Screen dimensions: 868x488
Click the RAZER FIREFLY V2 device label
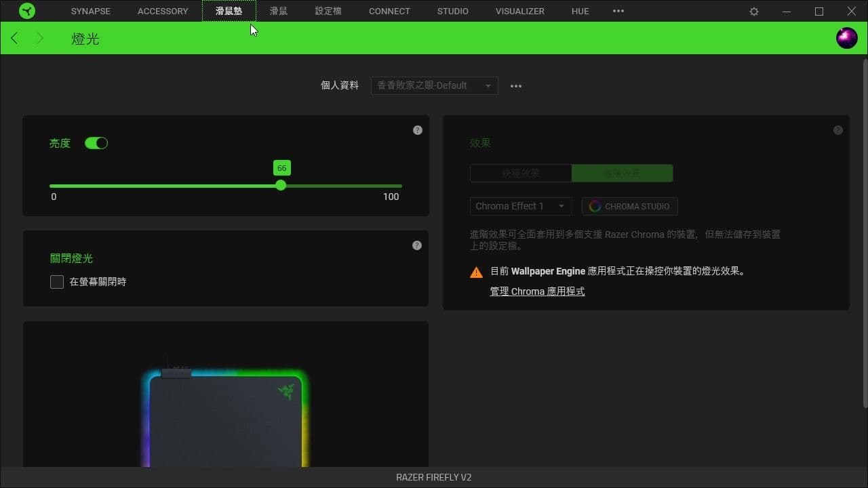click(x=434, y=477)
